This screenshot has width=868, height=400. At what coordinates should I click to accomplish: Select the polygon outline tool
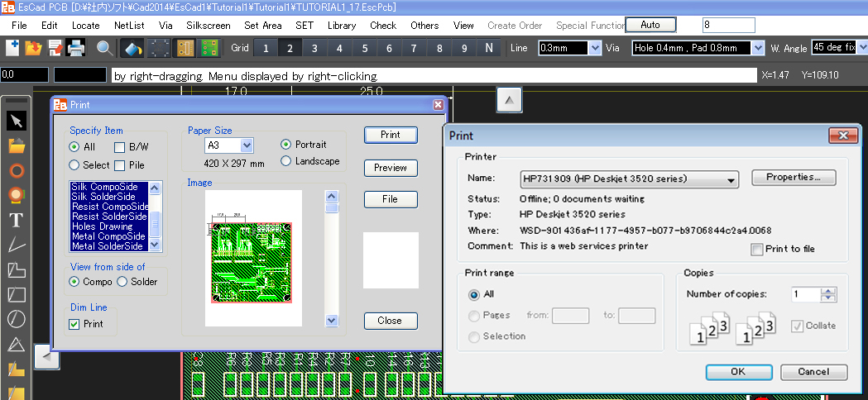point(17,269)
